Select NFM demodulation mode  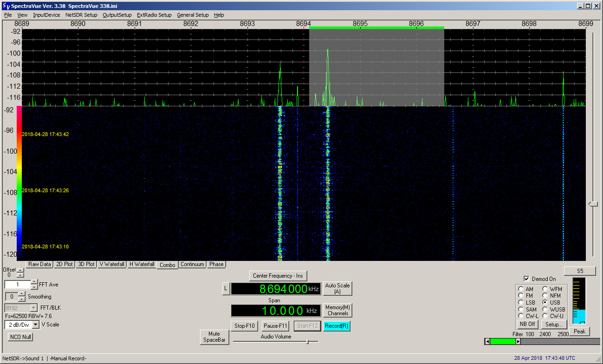pyautogui.click(x=545, y=295)
